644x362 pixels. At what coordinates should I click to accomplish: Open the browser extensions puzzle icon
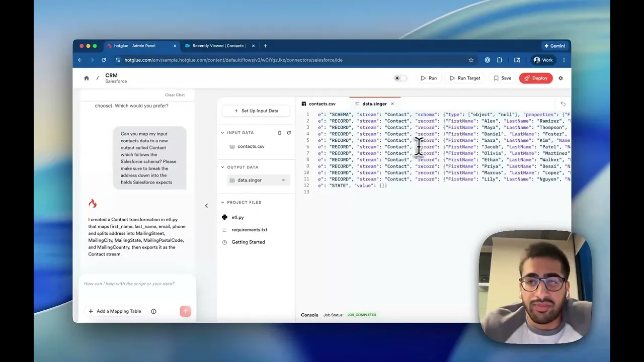500,60
